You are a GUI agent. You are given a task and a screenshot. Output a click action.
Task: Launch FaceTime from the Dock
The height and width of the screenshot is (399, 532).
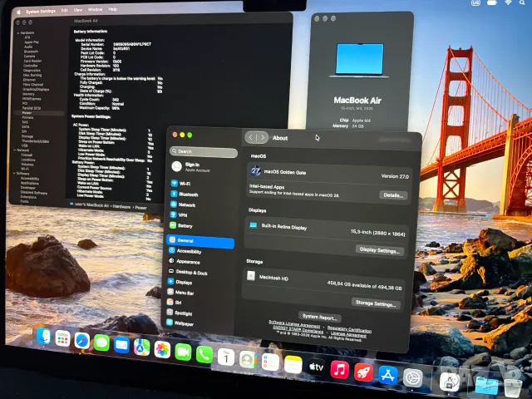[x=183, y=352]
